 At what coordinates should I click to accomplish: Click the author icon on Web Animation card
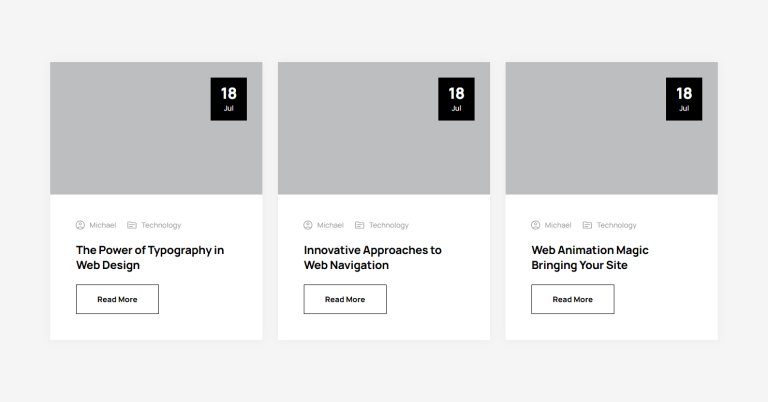536,225
